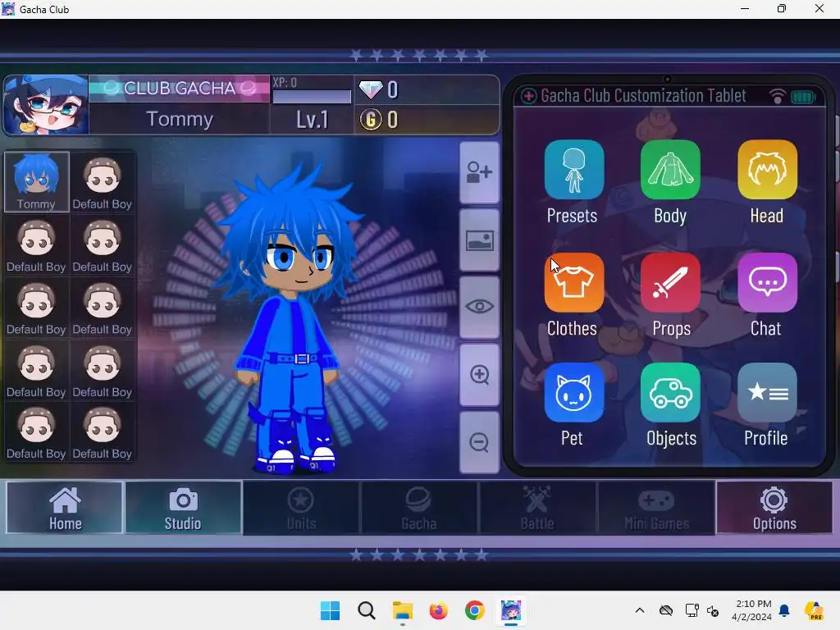Image resolution: width=840 pixels, height=630 pixels.
Task: Open Windows taskbar search
Action: pyautogui.click(x=367, y=610)
